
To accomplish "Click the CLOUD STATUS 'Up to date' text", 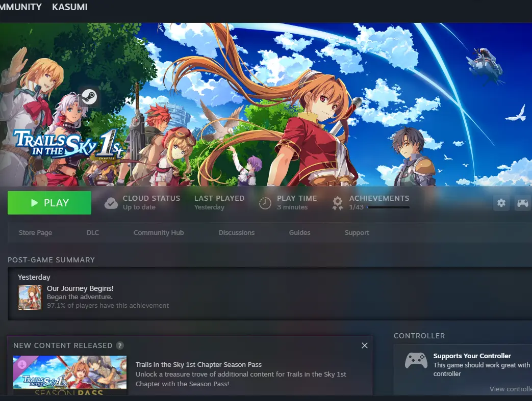I will (139, 207).
